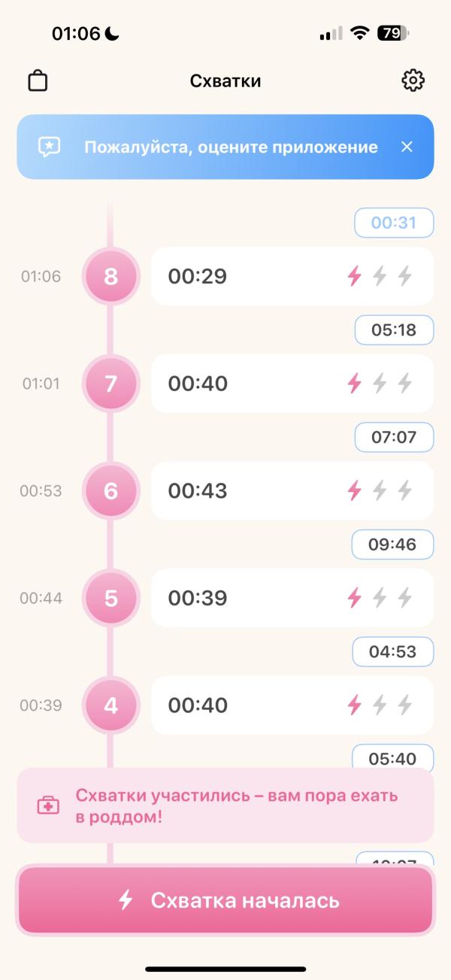Tap the battery indicator in status bar
The width and height of the screenshot is (451, 980).
point(394,33)
